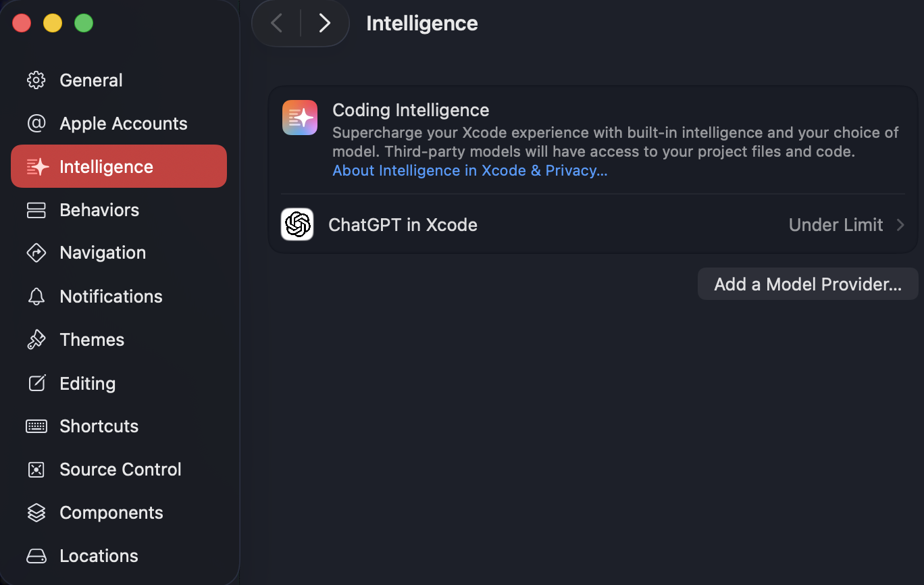The height and width of the screenshot is (585, 924).
Task: Go forward with the right arrow button
Action: tap(325, 24)
